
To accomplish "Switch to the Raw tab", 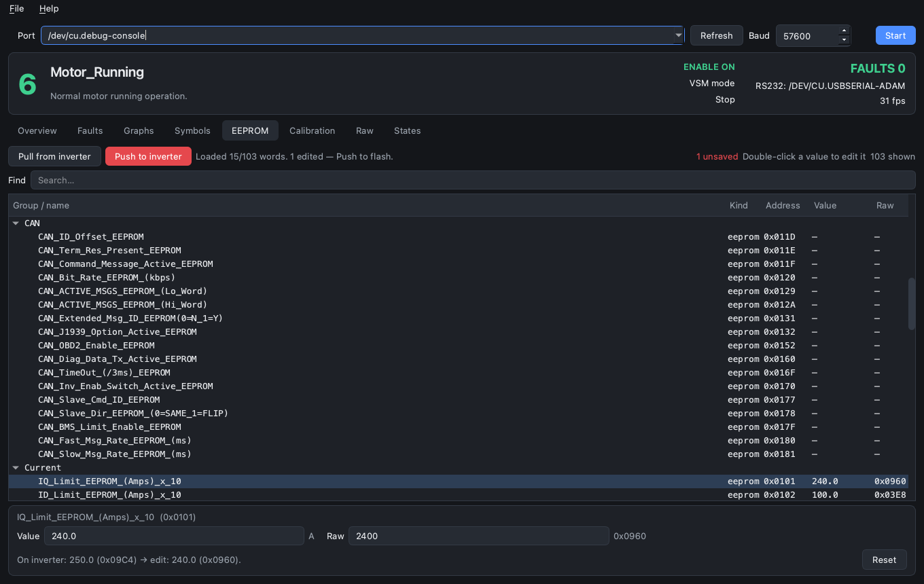I will point(365,130).
